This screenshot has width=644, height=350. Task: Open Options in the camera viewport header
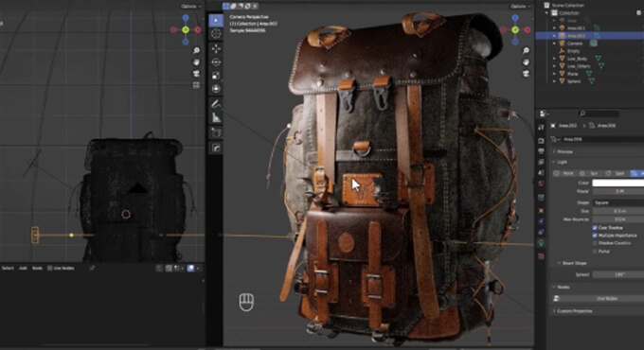point(520,7)
